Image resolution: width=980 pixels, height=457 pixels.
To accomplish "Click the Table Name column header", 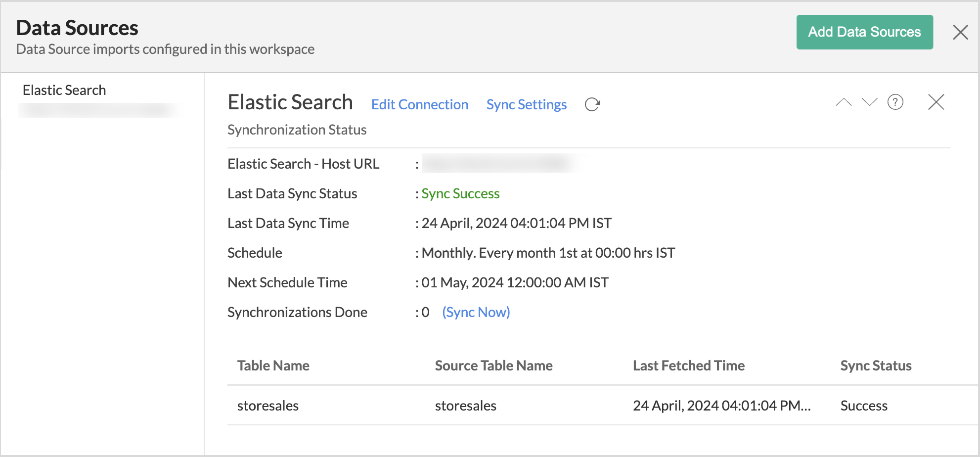I will [273, 366].
